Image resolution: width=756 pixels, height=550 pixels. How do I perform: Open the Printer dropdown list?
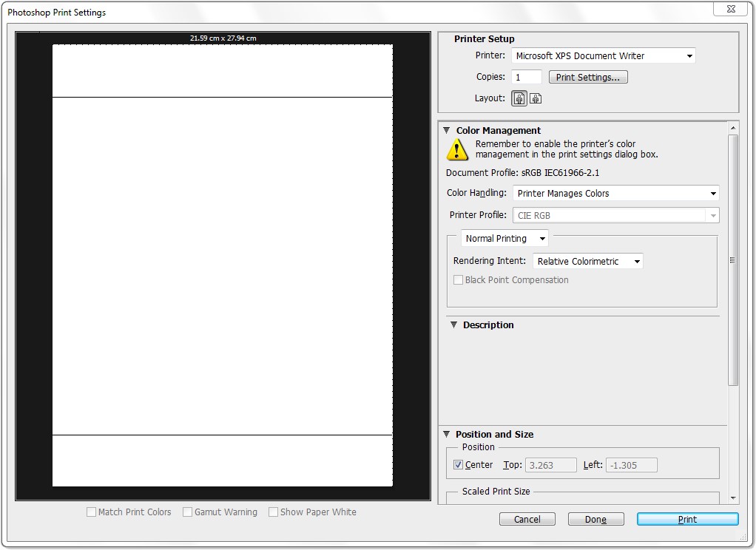coord(603,55)
